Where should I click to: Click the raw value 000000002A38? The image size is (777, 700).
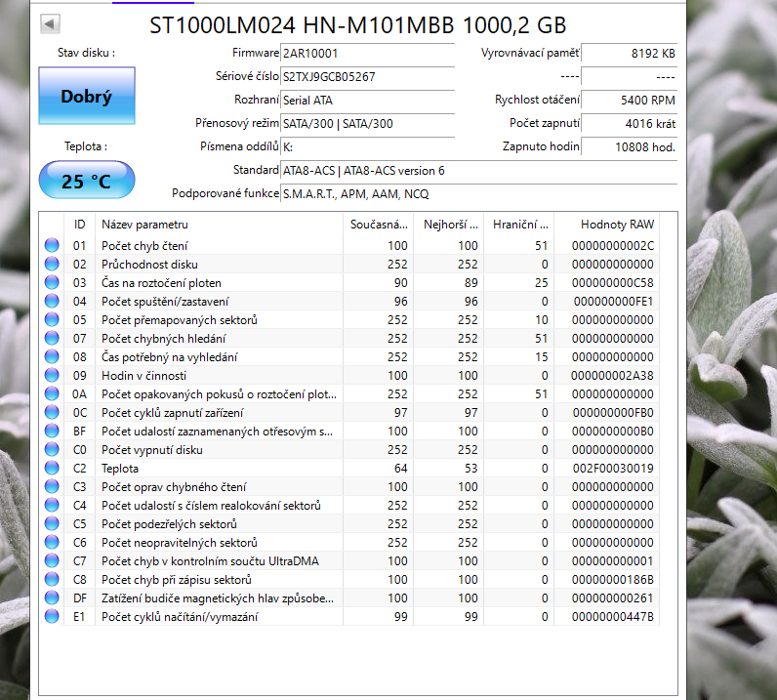(x=612, y=375)
